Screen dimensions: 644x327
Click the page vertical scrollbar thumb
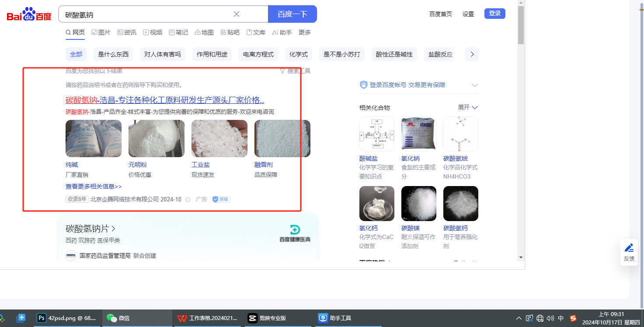point(520,25)
